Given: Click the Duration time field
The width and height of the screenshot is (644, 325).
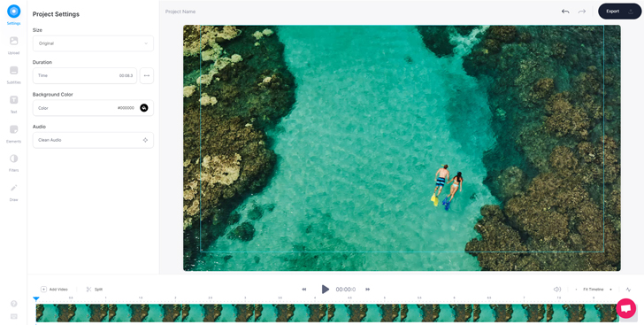Looking at the screenshot, I should click(85, 75).
